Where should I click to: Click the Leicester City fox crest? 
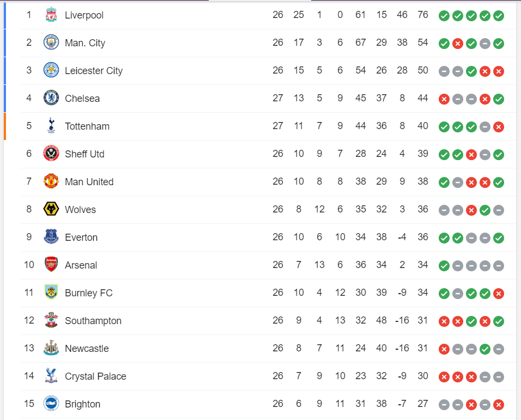(x=51, y=70)
